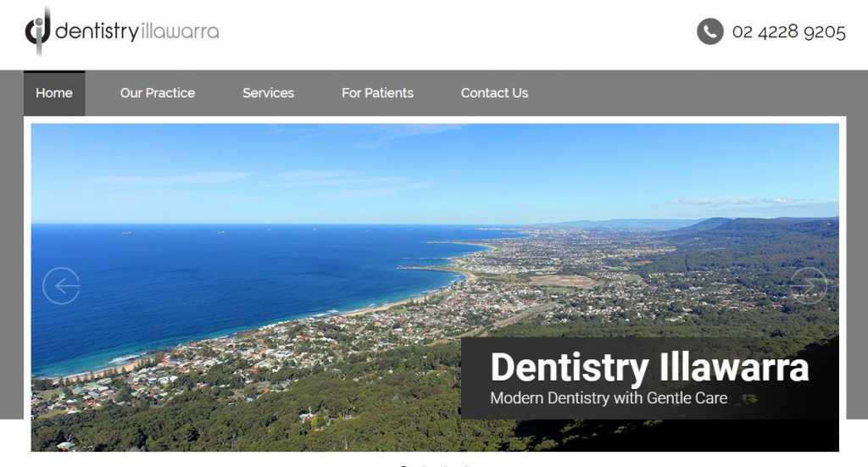Expand the For Patients menu
The height and width of the screenshot is (467, 868).
coord(377,93)
